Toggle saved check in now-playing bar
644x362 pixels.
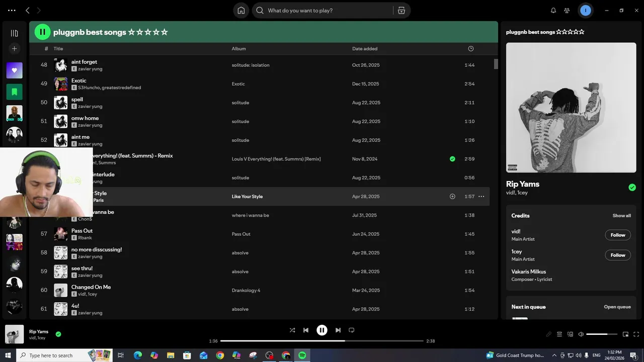click(x=58, y=334)
